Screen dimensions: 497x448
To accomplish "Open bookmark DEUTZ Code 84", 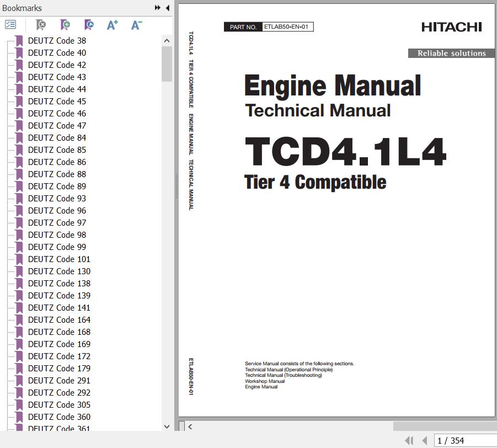I will click(x=57, y=137).
